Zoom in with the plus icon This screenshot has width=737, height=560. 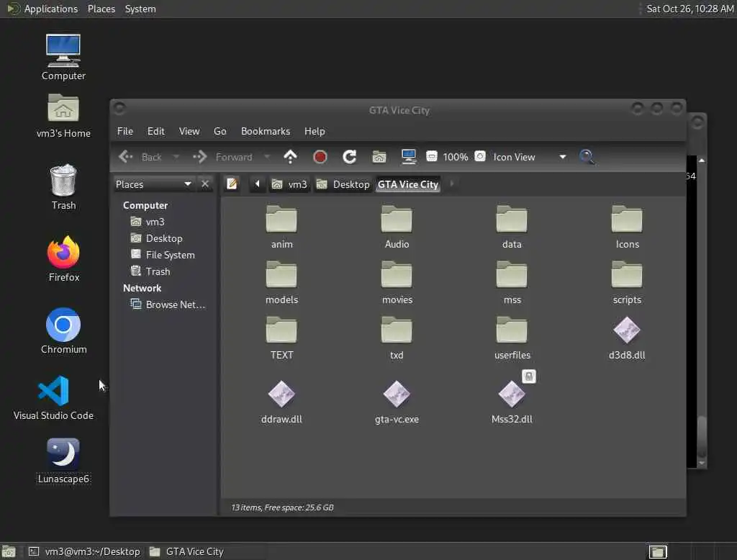coord(480,157)
